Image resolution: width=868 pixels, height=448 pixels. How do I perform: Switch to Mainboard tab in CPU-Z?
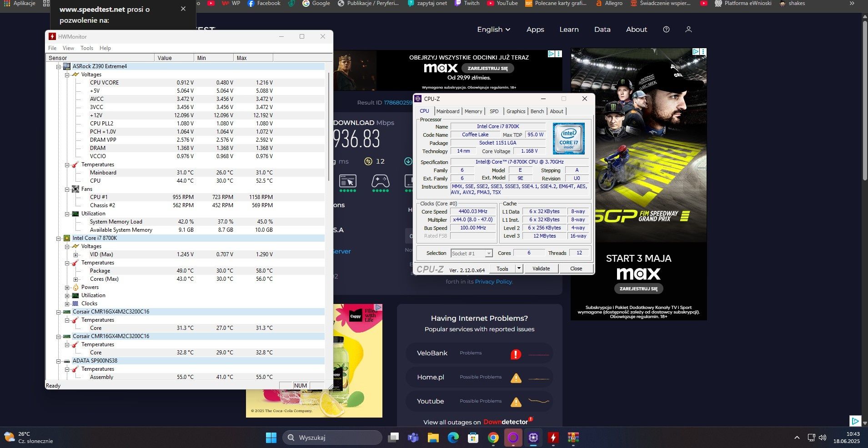pos(448,111)
